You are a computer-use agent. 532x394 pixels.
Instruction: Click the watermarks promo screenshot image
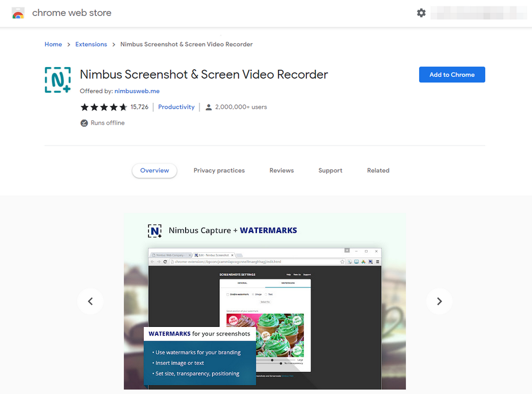[264, 301]
